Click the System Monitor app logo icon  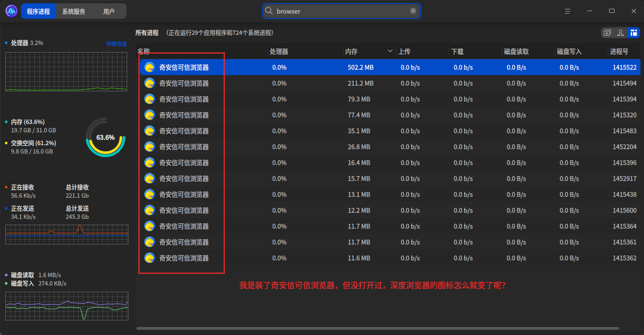(11, 11)
